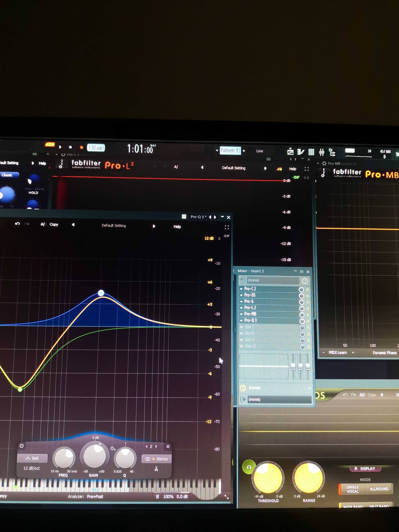This screenshot has height=532, width=399.
Task: Adjust the HOLD knob in left plugin
Action: click(x=33, y=179)
